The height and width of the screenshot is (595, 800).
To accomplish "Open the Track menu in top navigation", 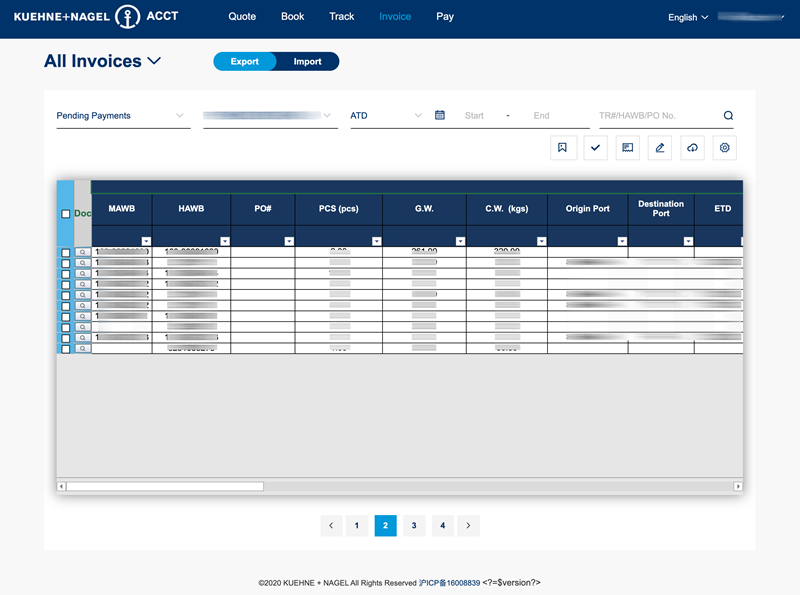I will point(342,17).
